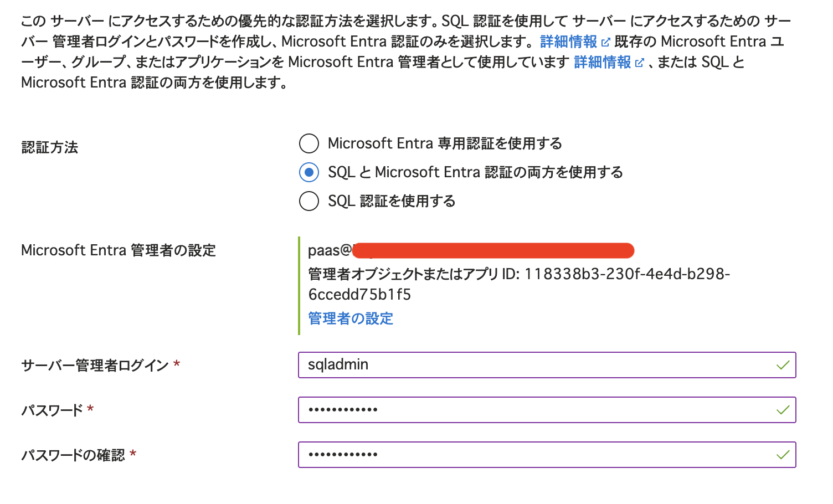Click the パスワード input field
The width and height of the screenshot is (833, 504).
pyautogui.click(x=547, y=410)
